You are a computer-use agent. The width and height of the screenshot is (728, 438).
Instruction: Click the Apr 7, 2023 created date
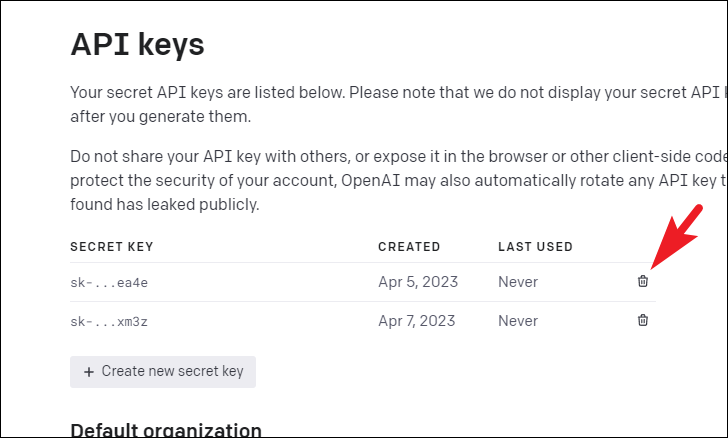pyautogui.click(x=417, y=321)
